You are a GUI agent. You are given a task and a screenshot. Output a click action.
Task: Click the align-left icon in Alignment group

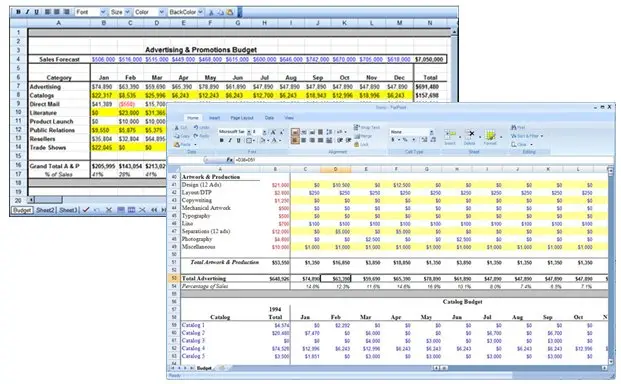point(295,140)
